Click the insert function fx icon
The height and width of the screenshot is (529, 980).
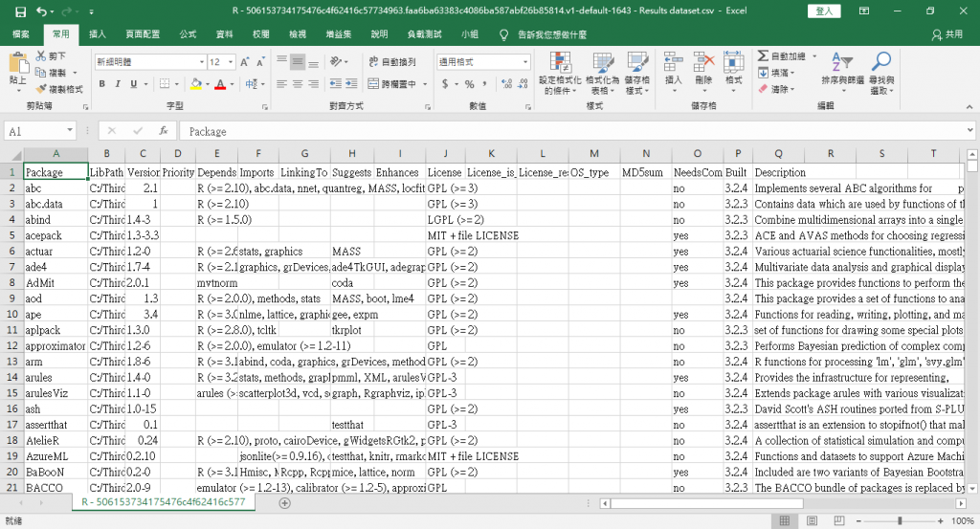(x=163, y=131)
